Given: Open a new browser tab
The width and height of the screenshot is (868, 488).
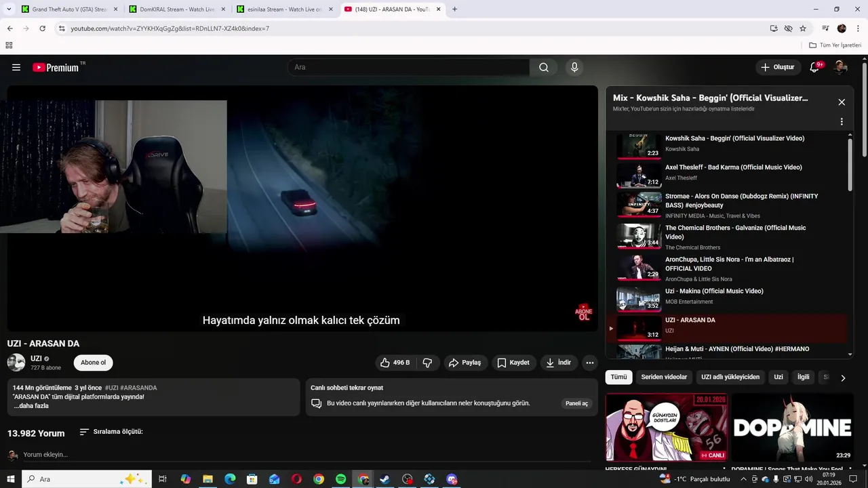Looking at the screenshot, I should point(454,9).
